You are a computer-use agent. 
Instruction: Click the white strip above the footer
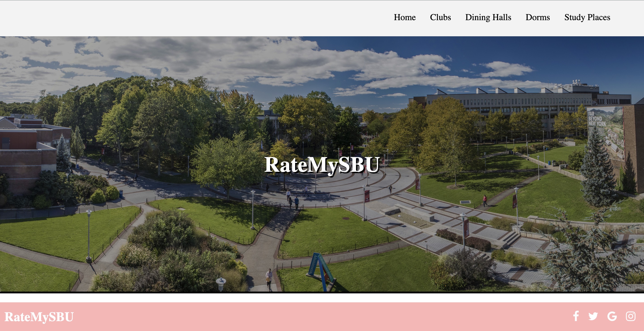[322, 298]
